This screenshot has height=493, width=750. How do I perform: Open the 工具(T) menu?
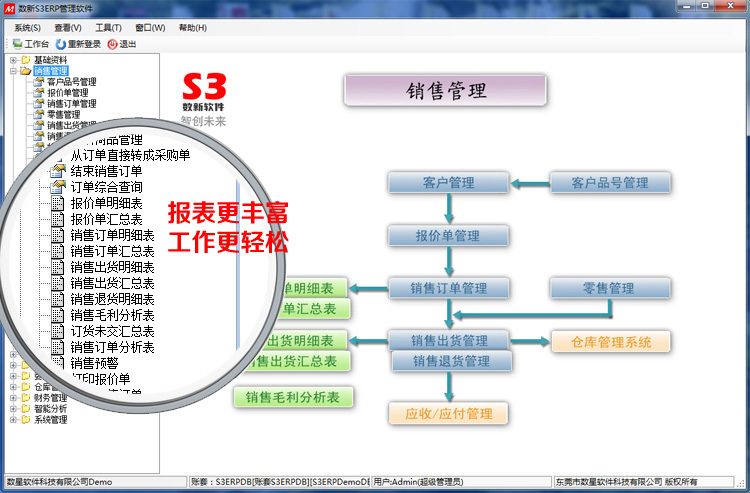tap(109, 28)
